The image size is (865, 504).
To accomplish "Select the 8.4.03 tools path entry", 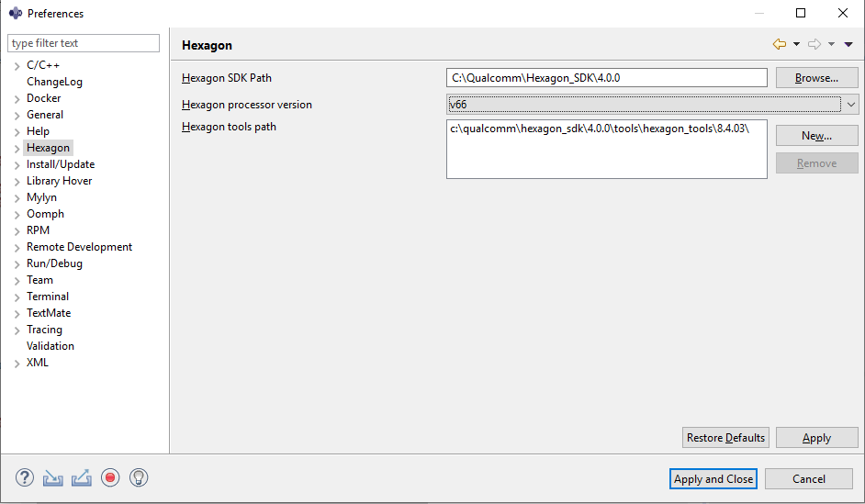I will click(x=600, y=129).
